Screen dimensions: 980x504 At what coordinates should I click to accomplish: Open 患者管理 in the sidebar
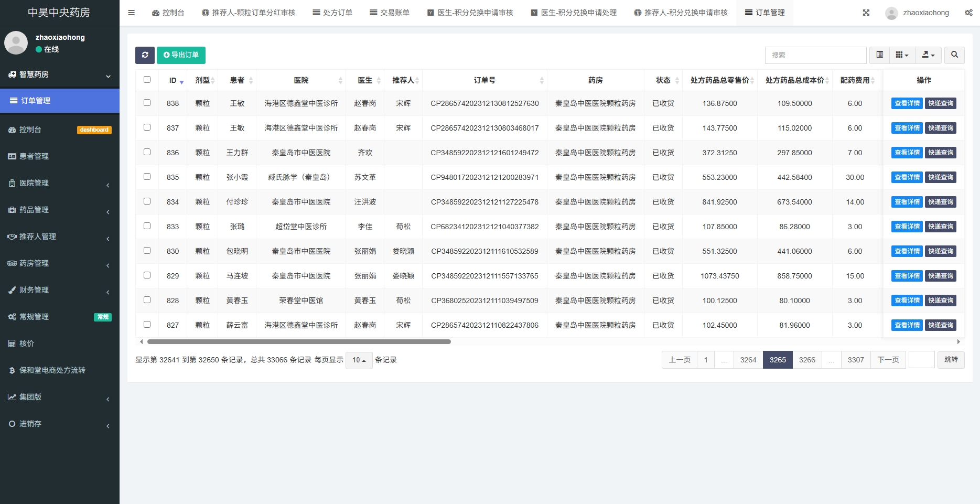click(x=34, y=156)
